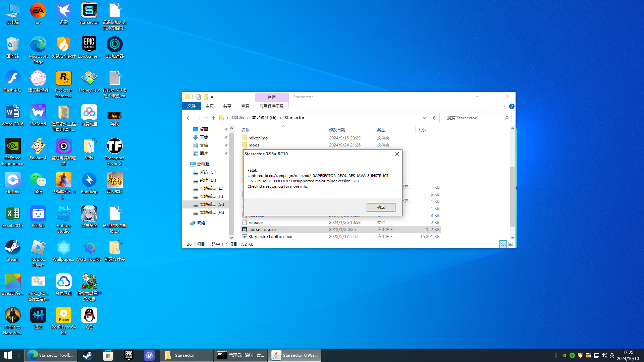The image size is (644, 362).
Task: Open the 主页 ribbon tab
Action: tap(210, 106)
